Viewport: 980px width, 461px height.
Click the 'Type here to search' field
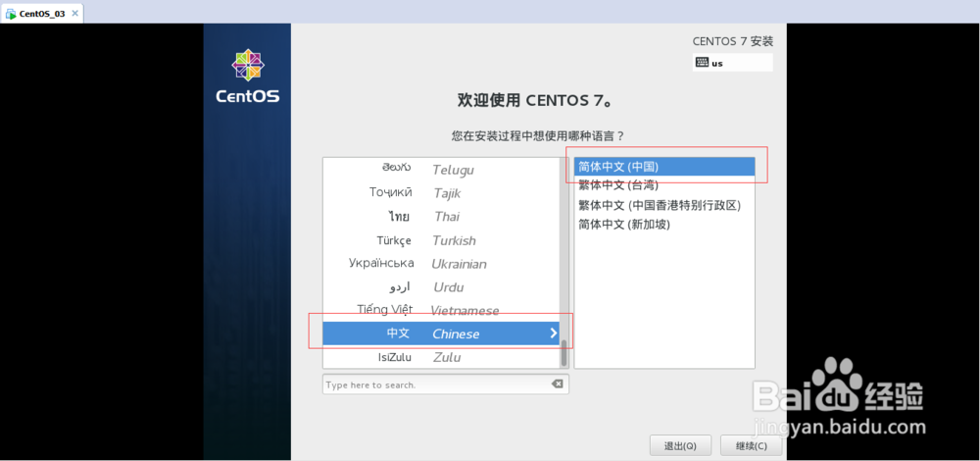[x=446, y=384]
